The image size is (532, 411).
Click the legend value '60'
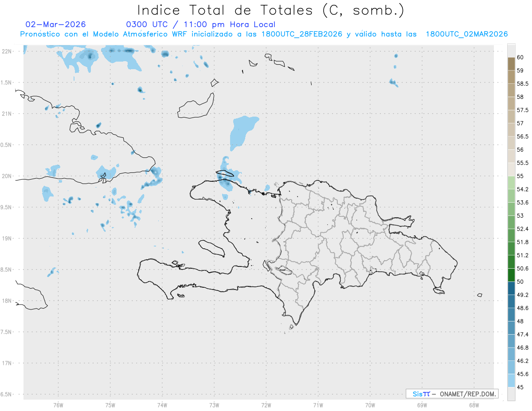pos(520,57)
